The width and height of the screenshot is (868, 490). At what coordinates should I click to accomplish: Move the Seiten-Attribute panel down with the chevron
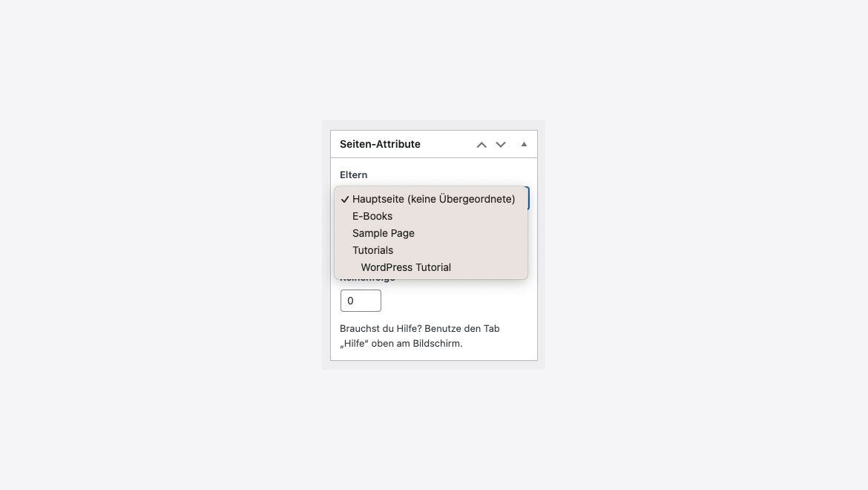pyautogui.click(x=501, y=145)
